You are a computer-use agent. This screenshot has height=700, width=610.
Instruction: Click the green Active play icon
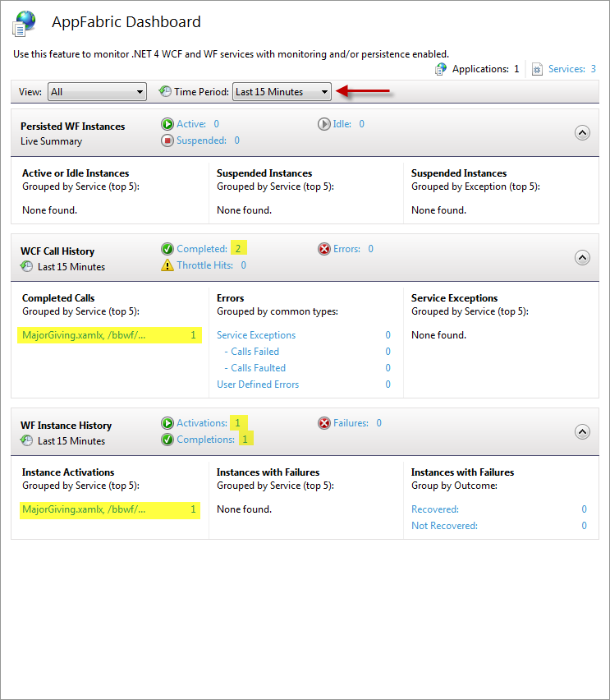[x=167, y=124]
